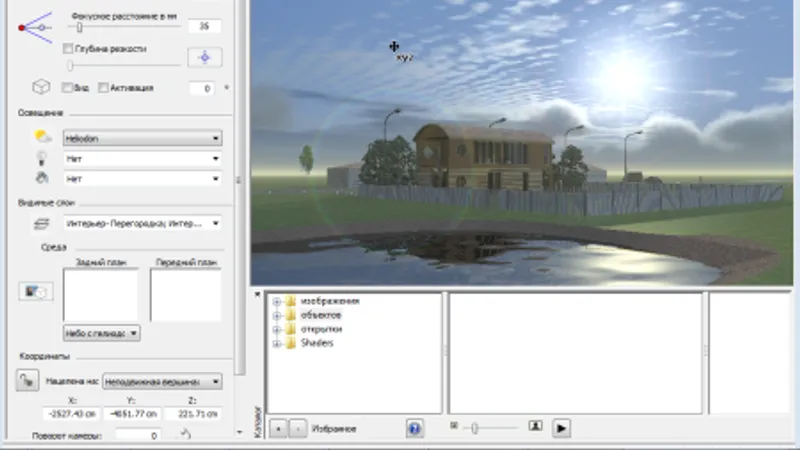Click the focal length slider handle

tap(80, 28)
